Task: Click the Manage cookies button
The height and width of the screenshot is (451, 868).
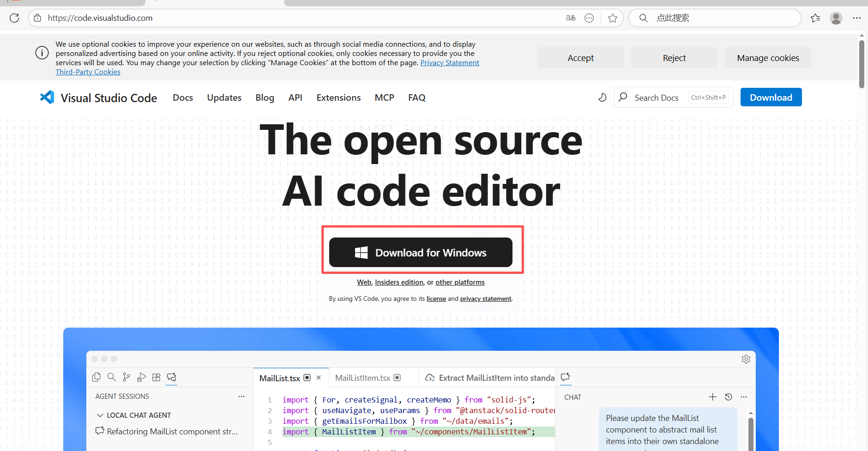Action: 768,58
